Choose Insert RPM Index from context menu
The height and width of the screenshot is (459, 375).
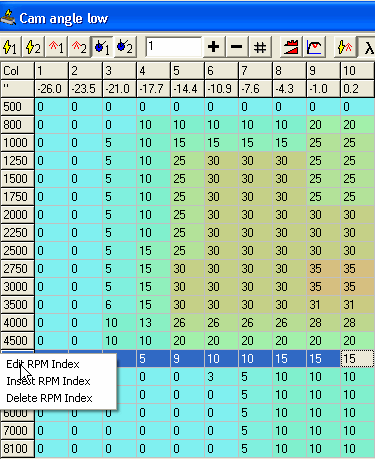pyautogui.click(x=48, y=381)
